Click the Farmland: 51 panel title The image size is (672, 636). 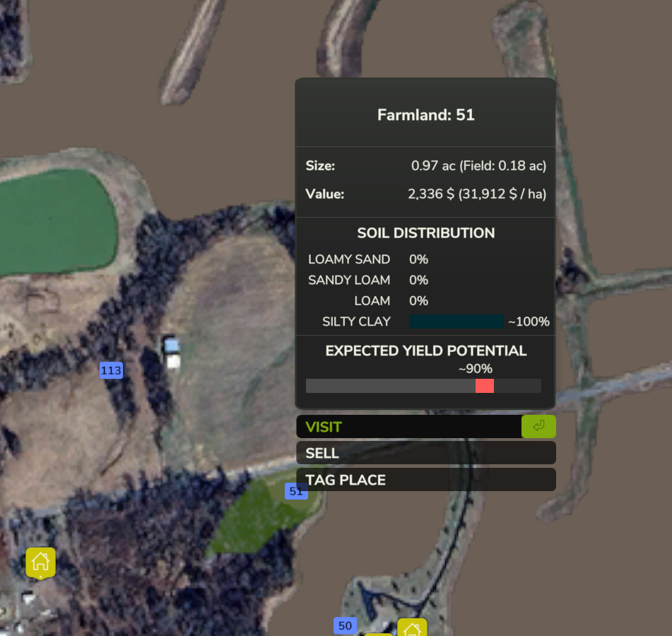coord(425,114)
